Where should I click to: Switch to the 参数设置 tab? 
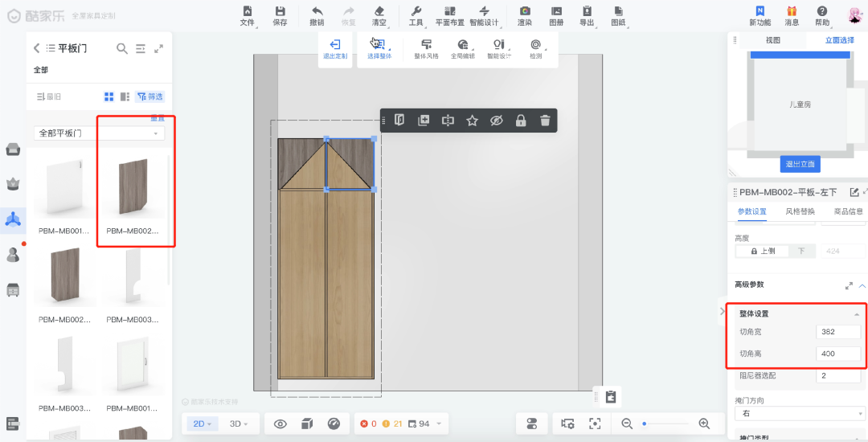(x=751, y=211)
